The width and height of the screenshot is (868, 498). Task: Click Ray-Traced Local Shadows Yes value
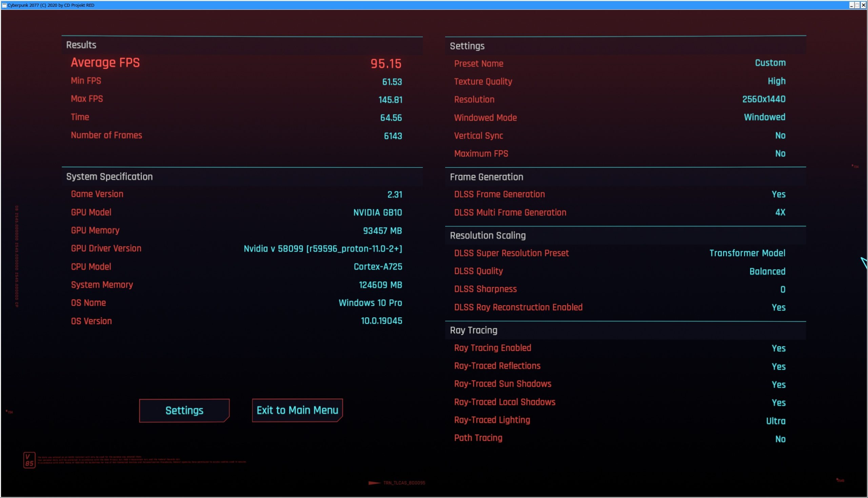coord(779,403)
